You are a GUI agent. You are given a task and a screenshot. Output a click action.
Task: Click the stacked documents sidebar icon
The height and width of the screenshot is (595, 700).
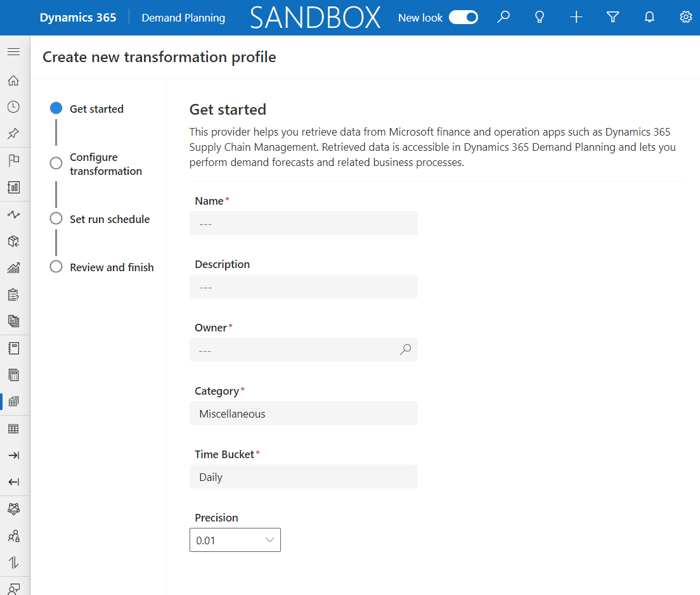click(14, 321)
